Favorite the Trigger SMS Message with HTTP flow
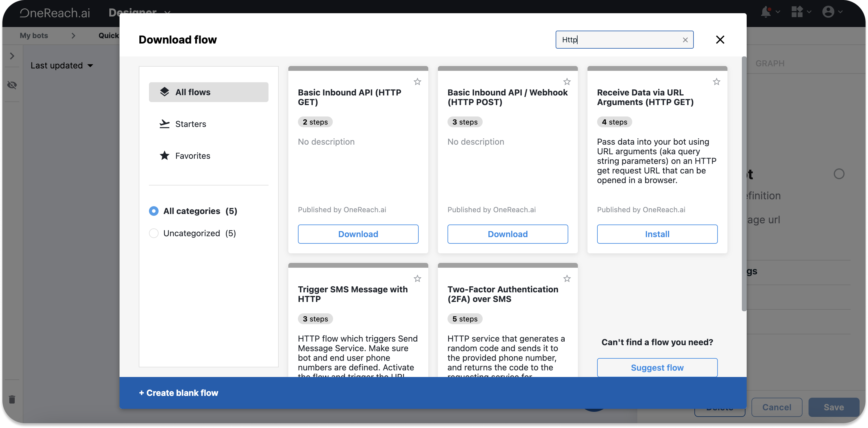This screenshot has width=868, height=428. 417,279
